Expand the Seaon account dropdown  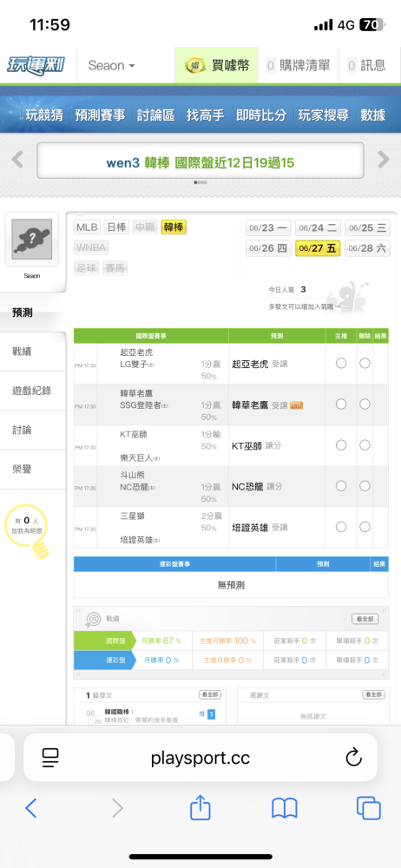click(111, 65)
